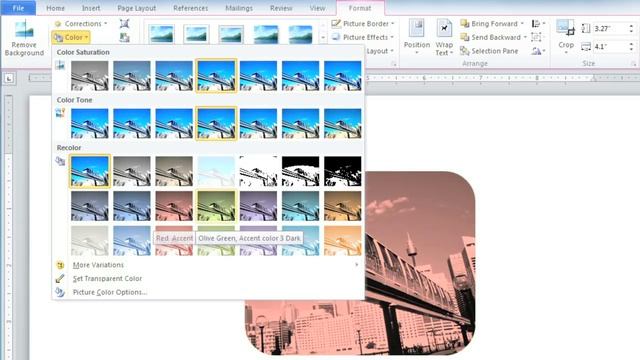Increase shape height with up stepper
This screenshot has width=640, height=360.
[x=631, y=26]
